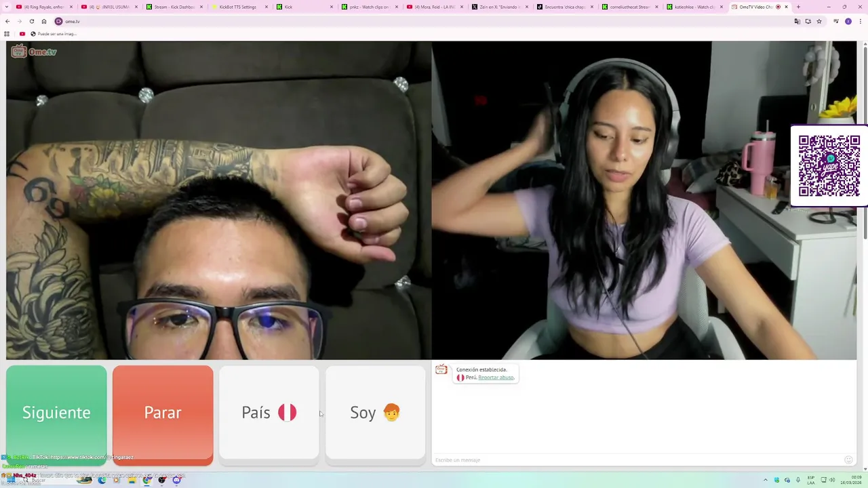
Task: Open the emoji picker in chat
Action: (x=848, y=460)
